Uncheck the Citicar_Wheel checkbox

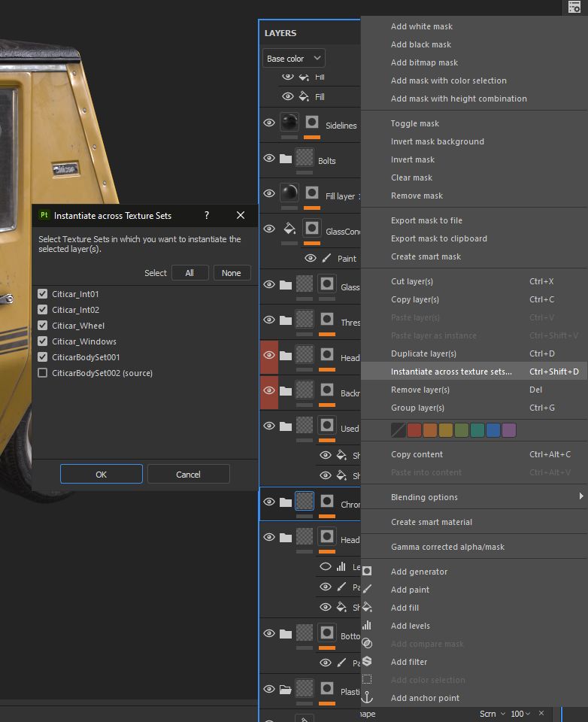43,326
